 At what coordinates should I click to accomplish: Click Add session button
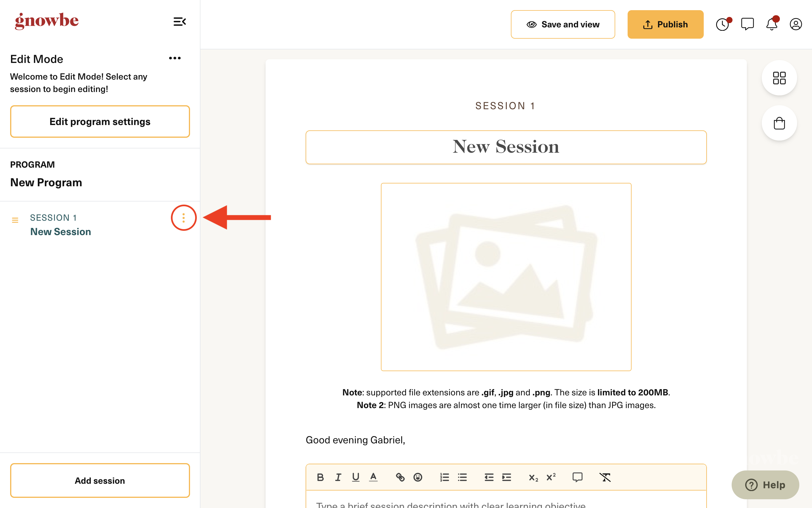(100, 480)
